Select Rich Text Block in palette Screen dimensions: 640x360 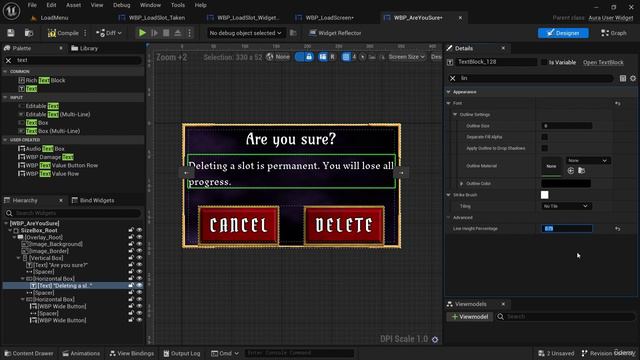click(45, 80)
